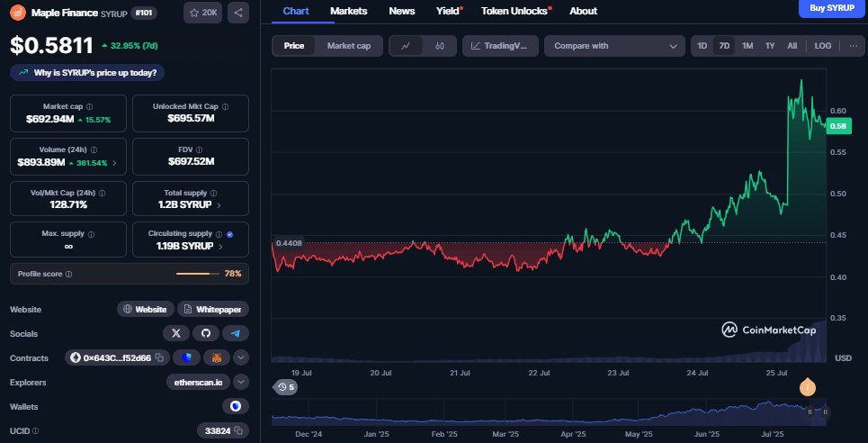Open the wallet icon in Wallets row
868x443 pixels.
tap(236, 406)
